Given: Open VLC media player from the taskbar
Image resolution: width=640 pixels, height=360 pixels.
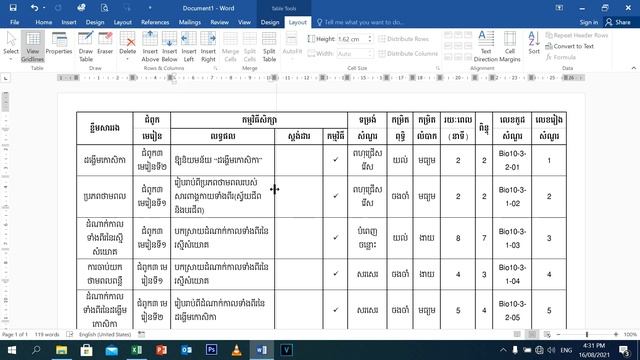Looking at the screenshot, I should 236,350.
